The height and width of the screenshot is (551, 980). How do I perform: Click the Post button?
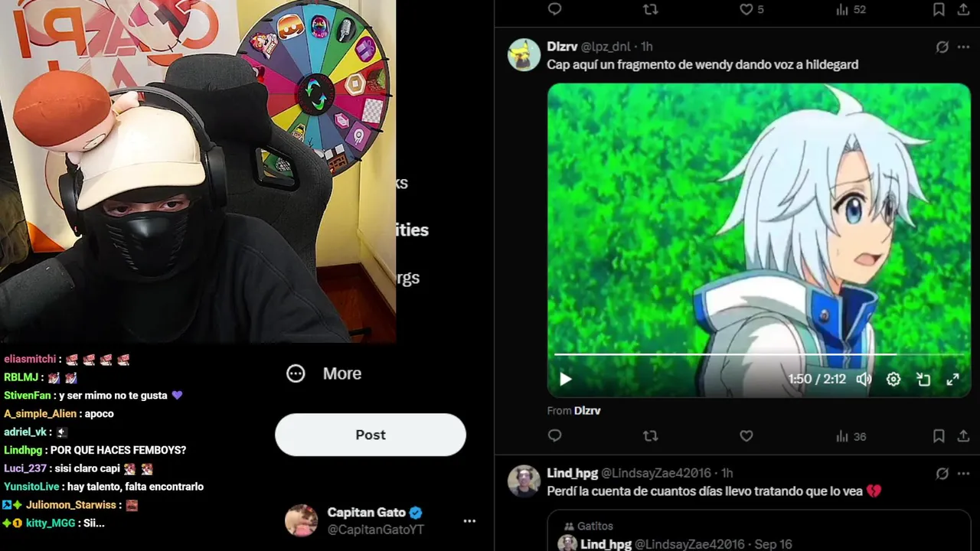coord(371,435)
